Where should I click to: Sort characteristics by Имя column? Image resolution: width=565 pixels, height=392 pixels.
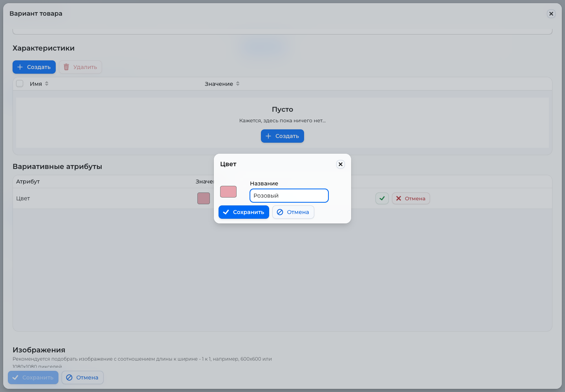(x=39, y=84)
